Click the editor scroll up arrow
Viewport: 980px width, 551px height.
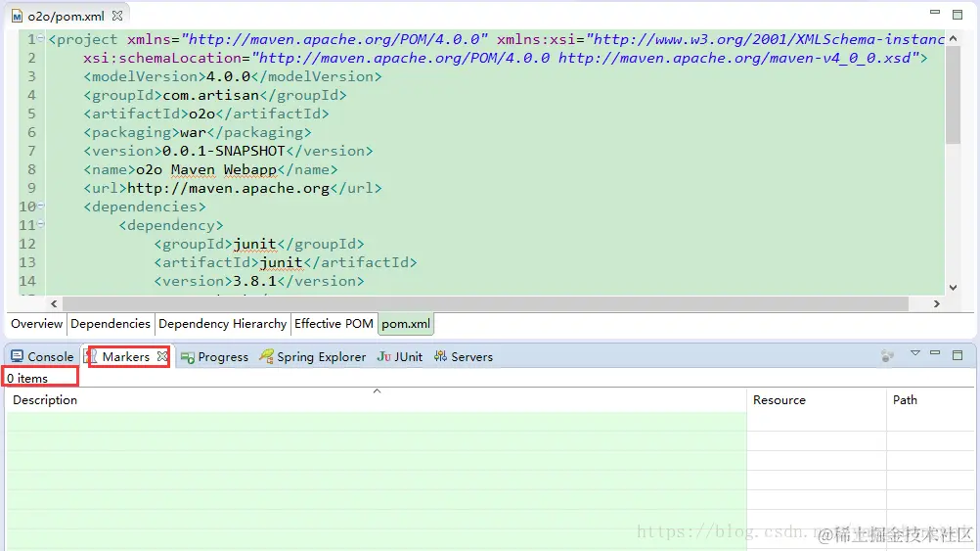pyautogui.click(x=953, y=38)
